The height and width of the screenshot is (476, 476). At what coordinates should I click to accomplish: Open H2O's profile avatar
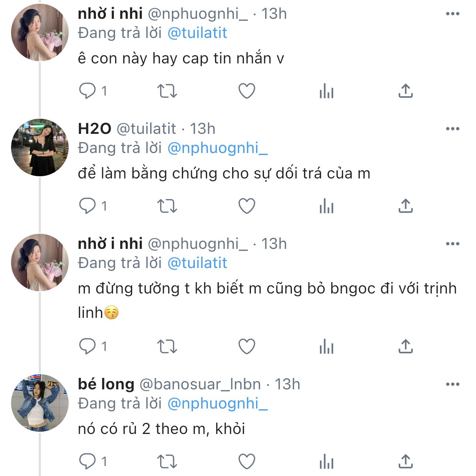(40, 147)
